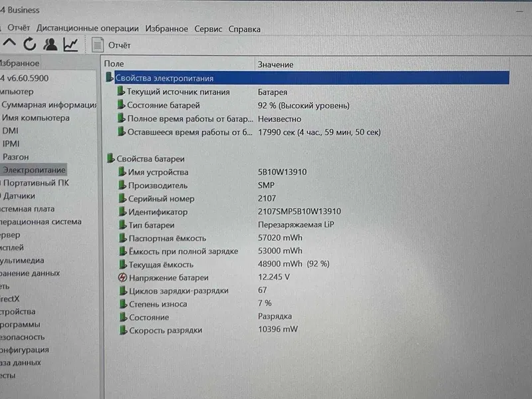Screen dimensions: 532x399
Task: Open the graph chart toolbar icon
Action: click(71, 45)
